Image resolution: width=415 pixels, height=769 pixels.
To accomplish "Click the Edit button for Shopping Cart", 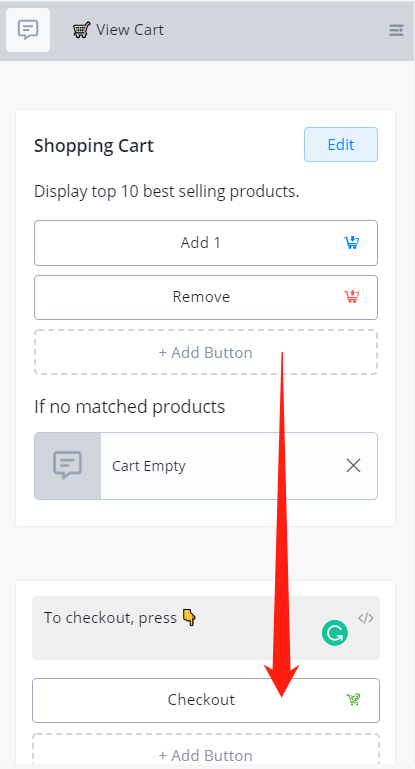I will pos(341,145).
